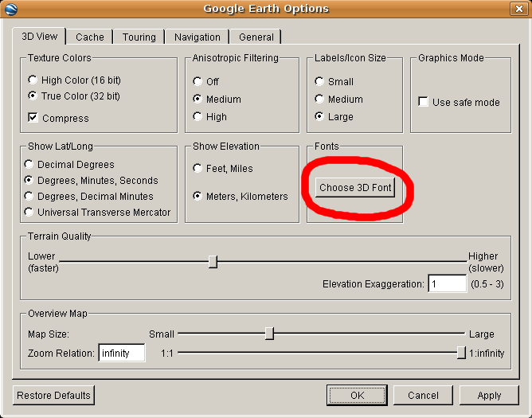
Task: Select Universal Transverse Mercator option
Action: point(97,213)
